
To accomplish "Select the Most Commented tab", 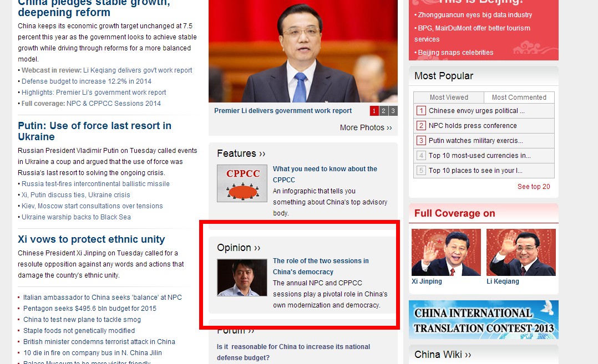I will click(519, 98).
